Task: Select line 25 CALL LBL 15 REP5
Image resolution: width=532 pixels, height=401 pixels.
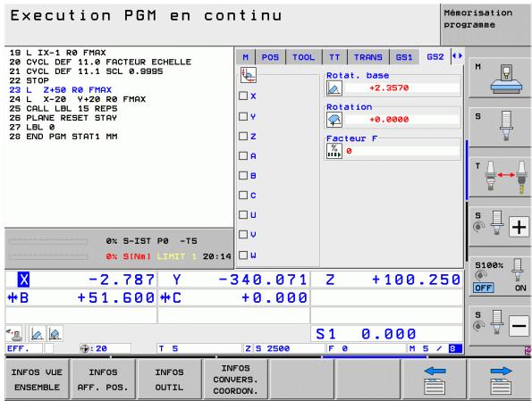Action: coord(63,108)
